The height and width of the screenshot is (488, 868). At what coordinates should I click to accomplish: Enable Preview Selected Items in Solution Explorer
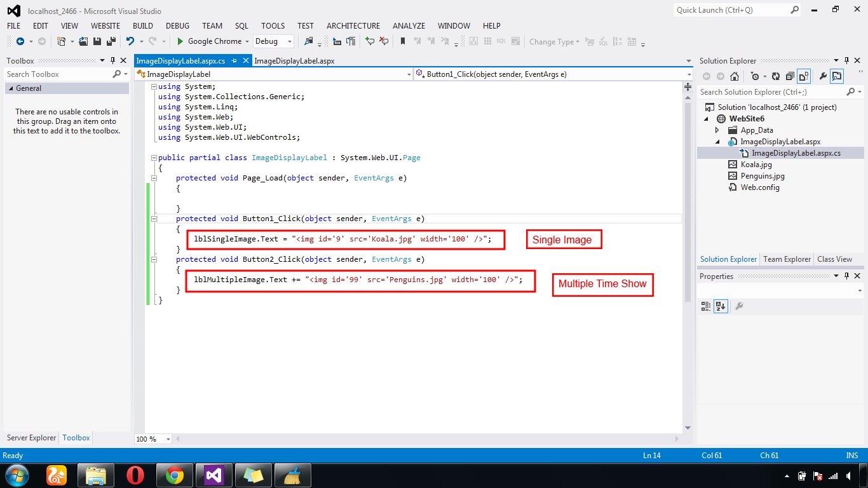coord(837,76)
